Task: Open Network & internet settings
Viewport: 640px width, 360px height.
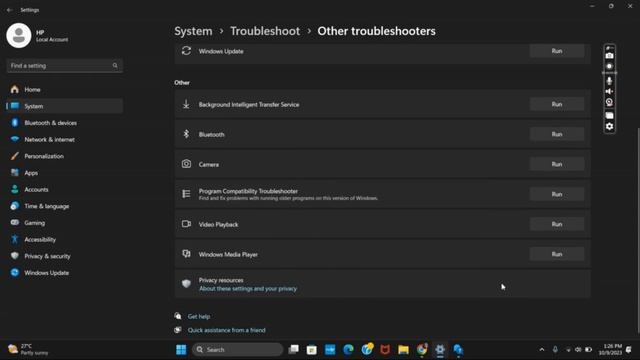Action: tap(64, 140)
